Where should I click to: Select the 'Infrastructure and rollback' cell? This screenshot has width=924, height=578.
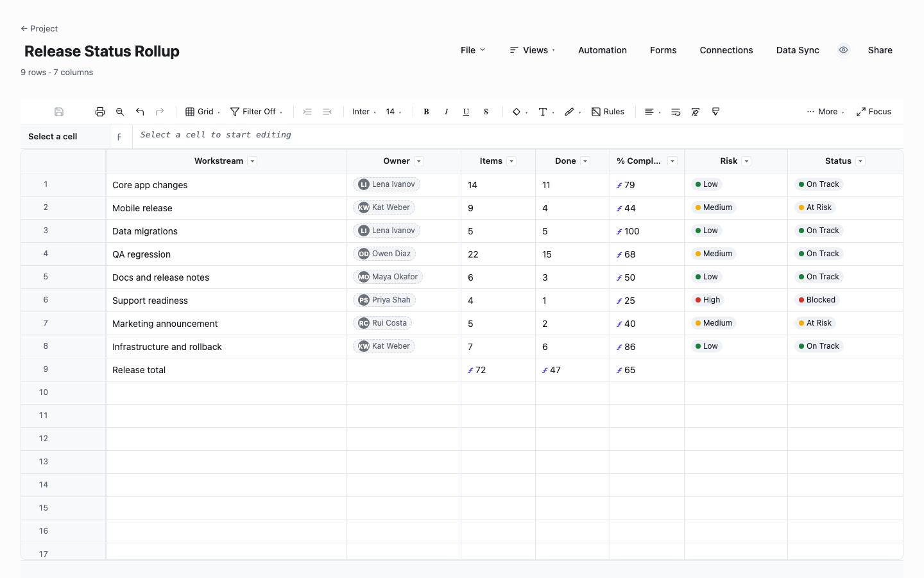point(226,347)
